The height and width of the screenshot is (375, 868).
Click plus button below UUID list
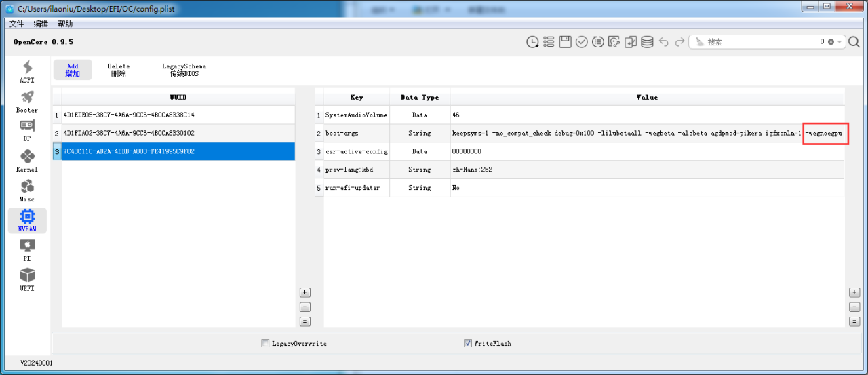[305, 292]
